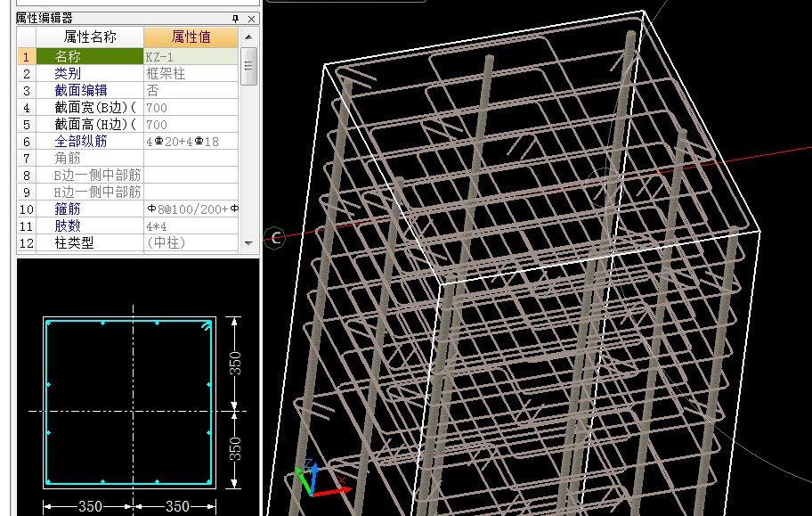Screen dimensions: 812x516
Task: Click the 700 height value cell
Action: tap(191, 125)
